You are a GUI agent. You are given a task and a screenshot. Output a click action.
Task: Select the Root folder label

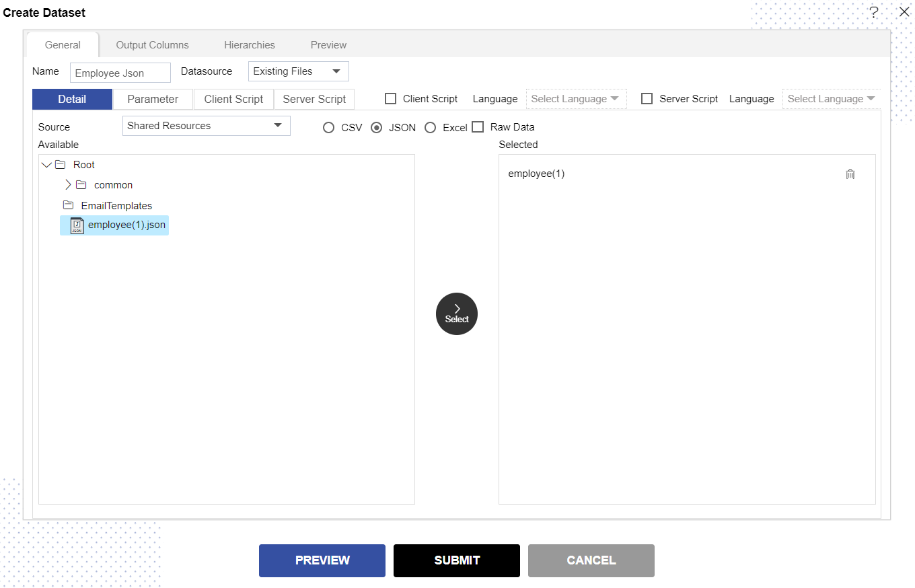(84, 165)
